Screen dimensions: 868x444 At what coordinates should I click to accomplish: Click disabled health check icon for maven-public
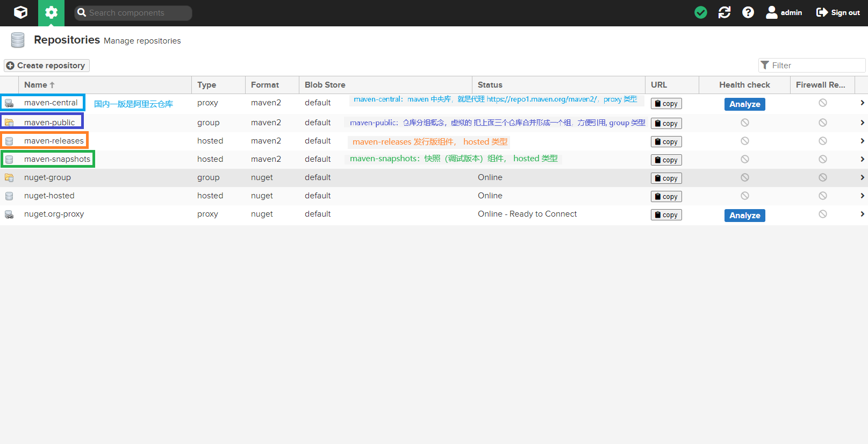745,123
